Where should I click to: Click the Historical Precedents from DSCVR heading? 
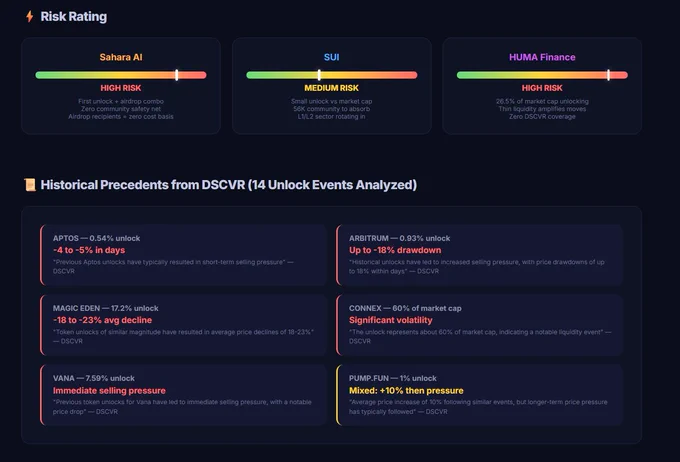229,185
